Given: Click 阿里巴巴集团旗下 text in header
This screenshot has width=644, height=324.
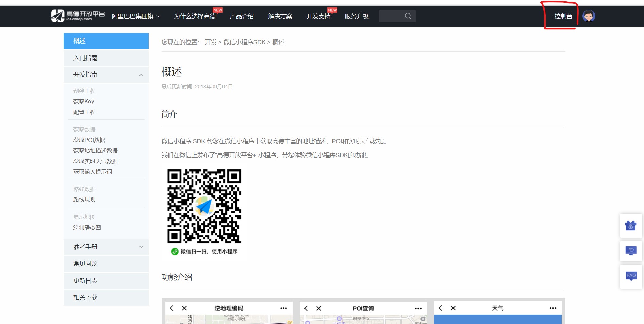Looking at the screenshot, I should (135, 16).
